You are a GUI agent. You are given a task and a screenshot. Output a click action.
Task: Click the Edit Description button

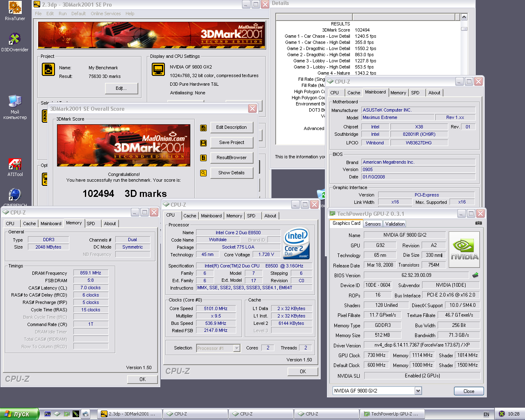click(x=232, y=128)
